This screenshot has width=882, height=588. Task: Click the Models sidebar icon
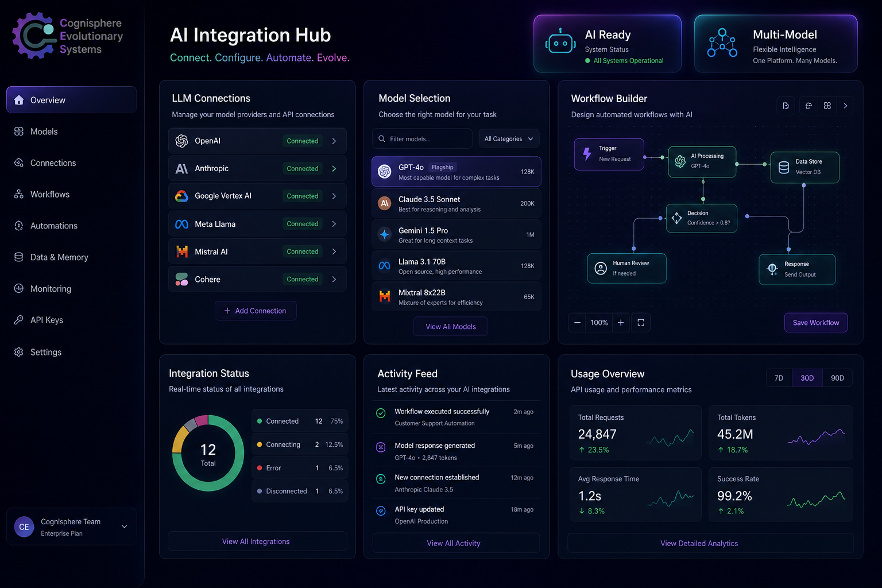tap(19, 131)
